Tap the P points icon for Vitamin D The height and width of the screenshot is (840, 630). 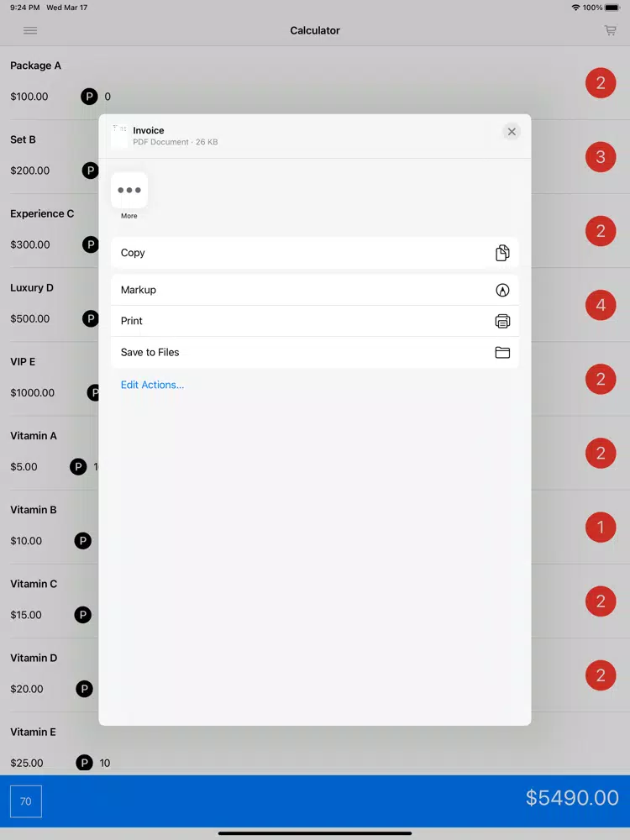(84, 689)
